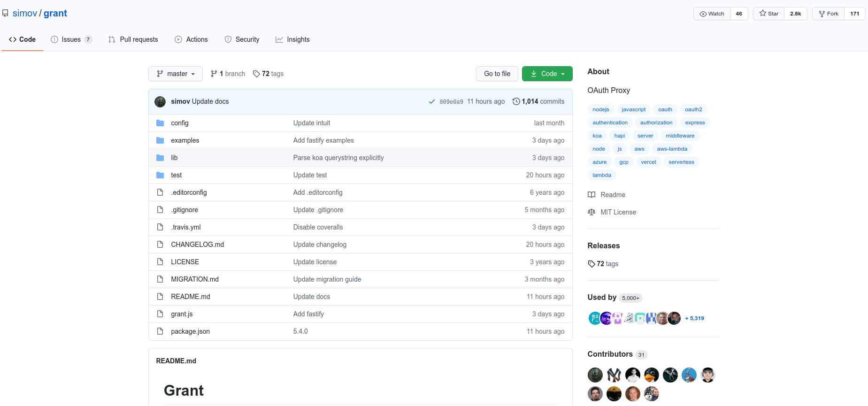Screen dimensions: 868x406
Task: Open the + 5,319 dependents link
Action: (694, 318)
